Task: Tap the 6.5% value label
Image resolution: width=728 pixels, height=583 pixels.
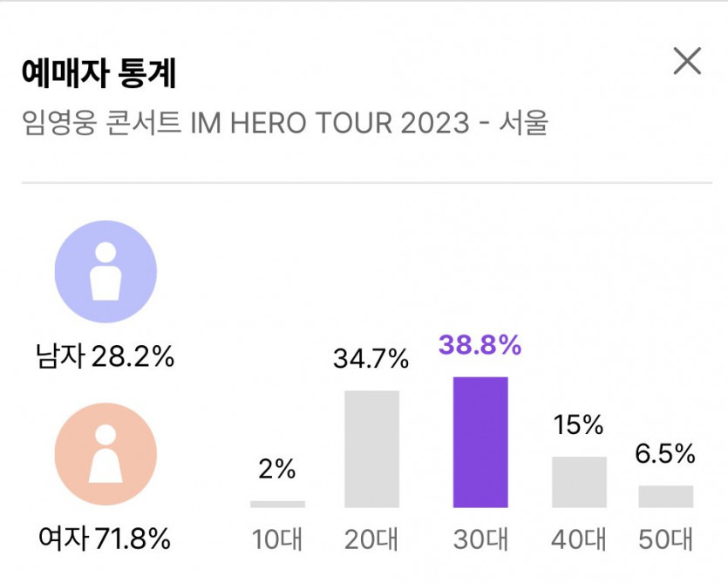Action: coord(666,454)
